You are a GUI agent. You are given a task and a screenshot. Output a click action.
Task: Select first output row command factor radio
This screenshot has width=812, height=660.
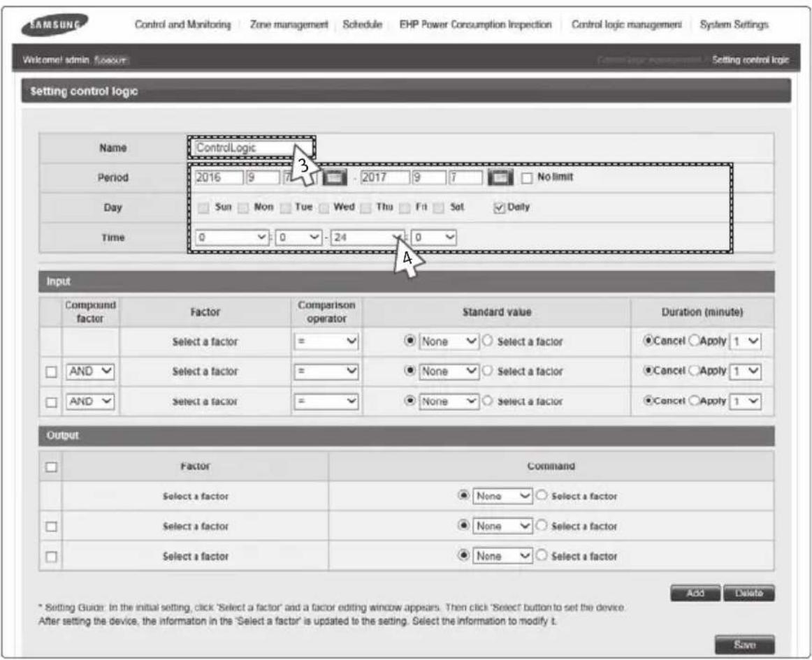[542, 495]
